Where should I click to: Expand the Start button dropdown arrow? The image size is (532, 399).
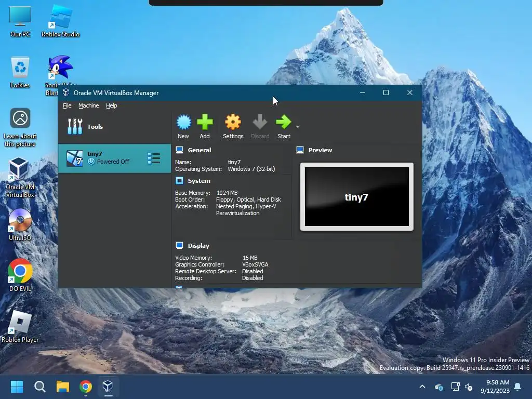pyautogui.click(x=298, y=127)
